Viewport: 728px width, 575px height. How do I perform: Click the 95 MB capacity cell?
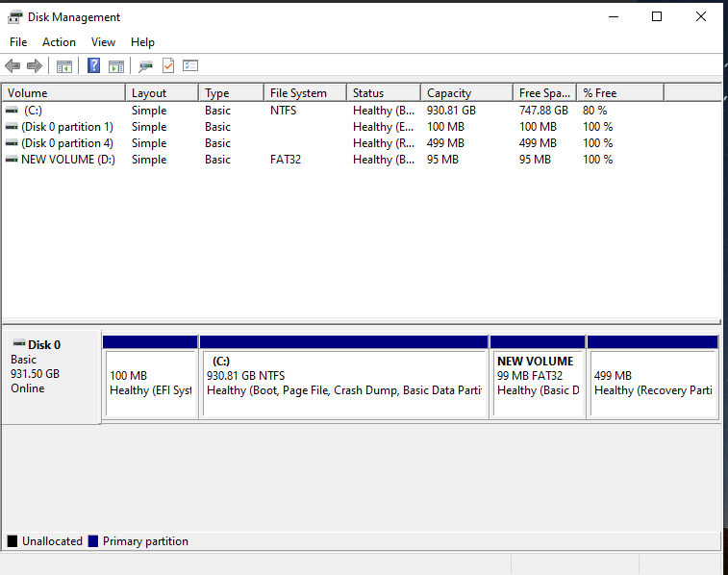click(x=442, y=160)
